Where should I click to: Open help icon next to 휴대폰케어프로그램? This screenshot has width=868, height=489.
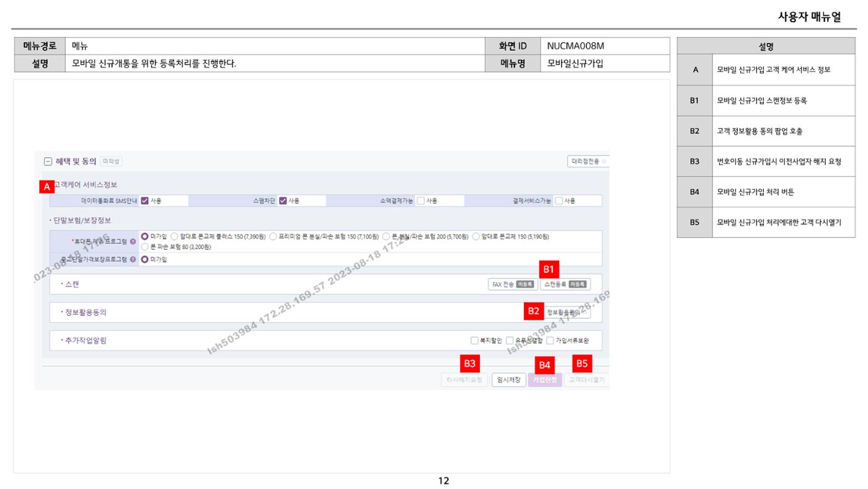click(x=133, y=241)
